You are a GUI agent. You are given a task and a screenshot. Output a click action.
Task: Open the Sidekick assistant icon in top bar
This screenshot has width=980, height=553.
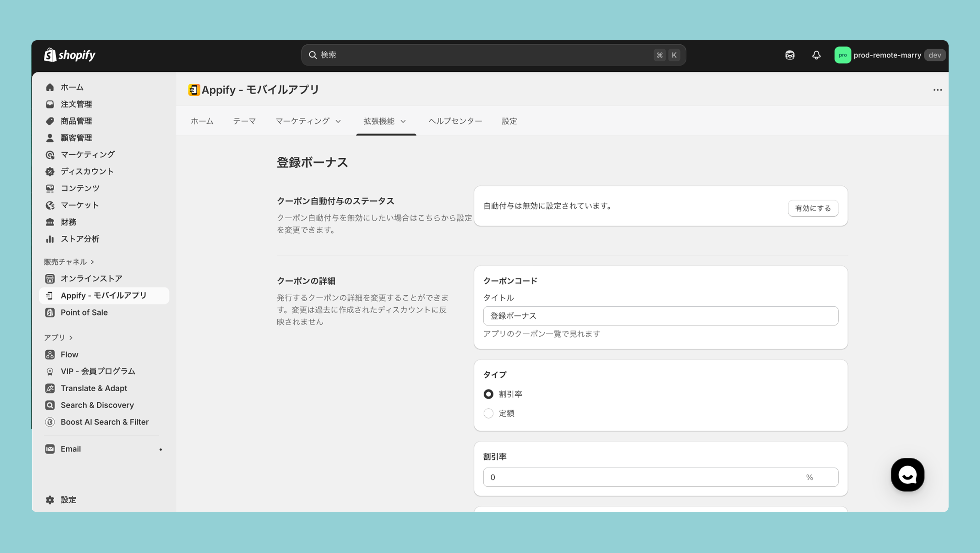click(x=790, y=55)
